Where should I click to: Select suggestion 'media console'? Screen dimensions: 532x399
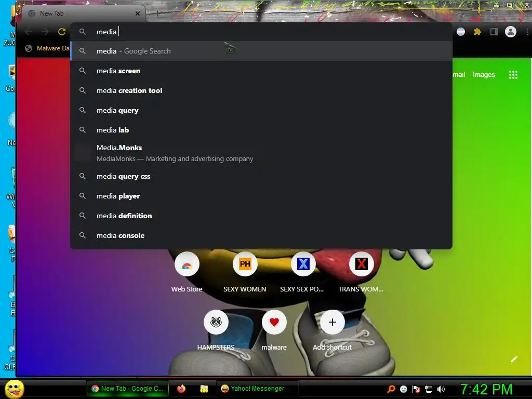[261, 235]
